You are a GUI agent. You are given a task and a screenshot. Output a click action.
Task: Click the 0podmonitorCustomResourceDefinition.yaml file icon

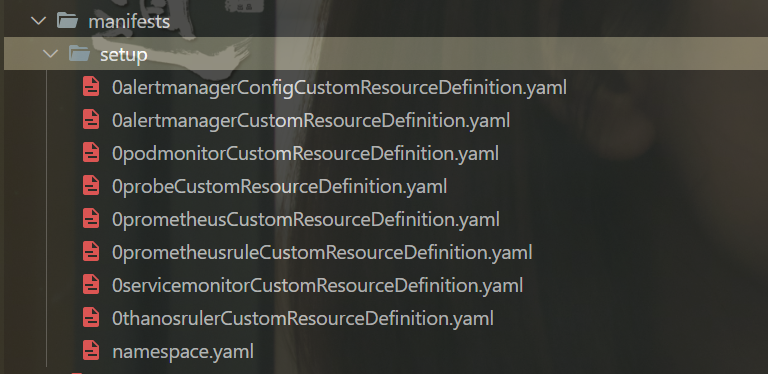pos(91,153)
